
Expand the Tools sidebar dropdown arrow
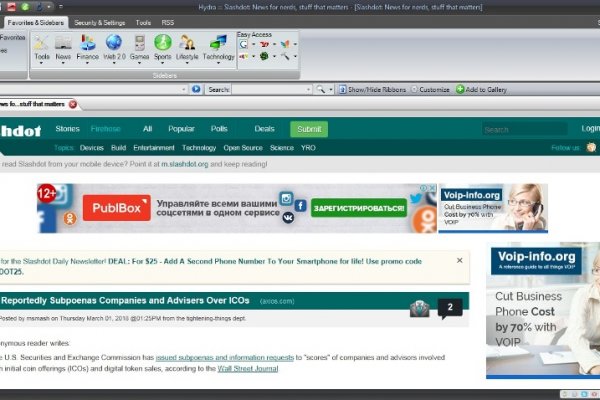[41, 64]
